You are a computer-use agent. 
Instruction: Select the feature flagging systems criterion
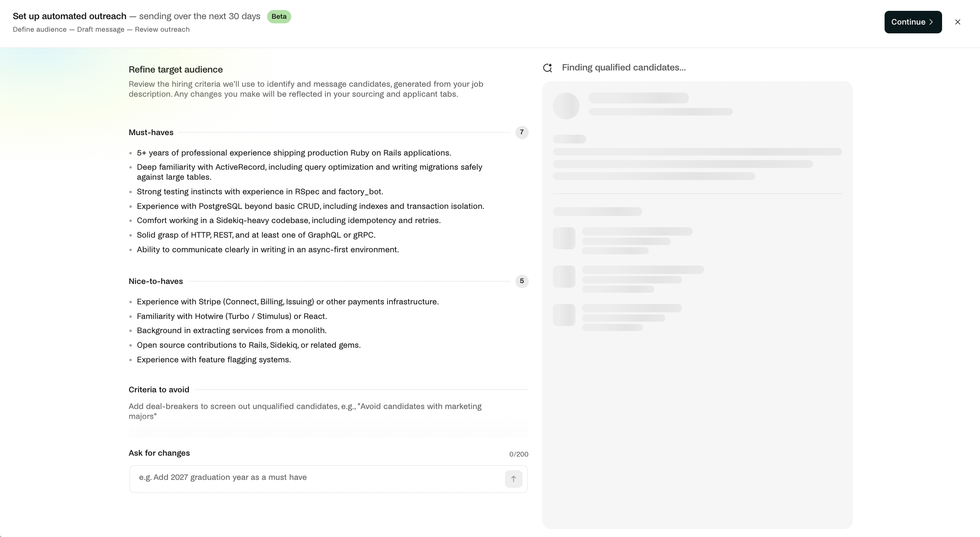click(x=214, y=360)
